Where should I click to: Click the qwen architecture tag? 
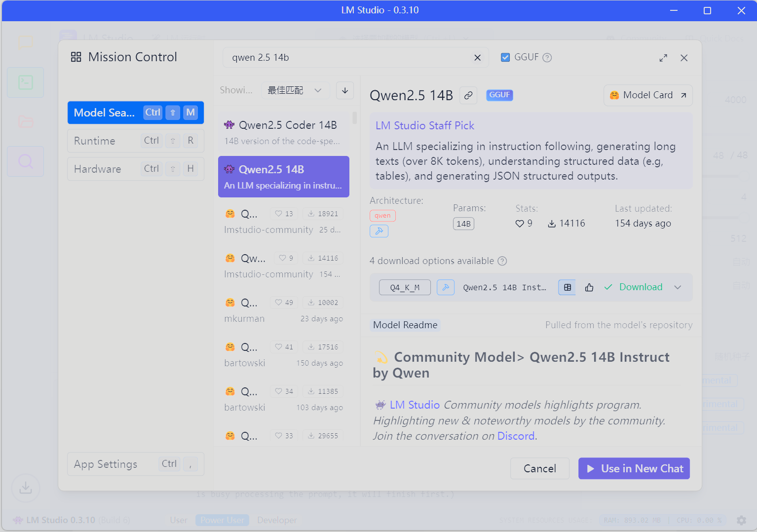382,216
